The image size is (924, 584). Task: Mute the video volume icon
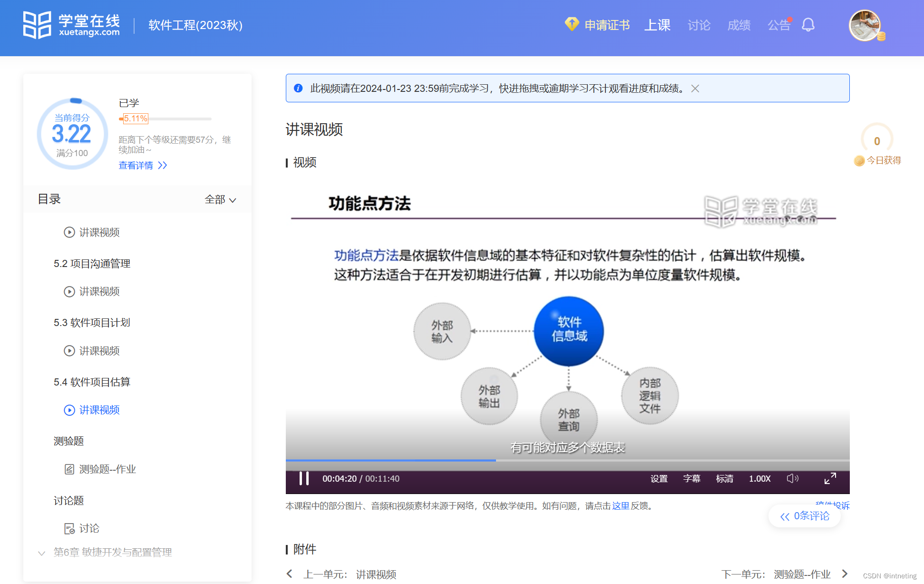pyautogui.click(x=792, y=478)
